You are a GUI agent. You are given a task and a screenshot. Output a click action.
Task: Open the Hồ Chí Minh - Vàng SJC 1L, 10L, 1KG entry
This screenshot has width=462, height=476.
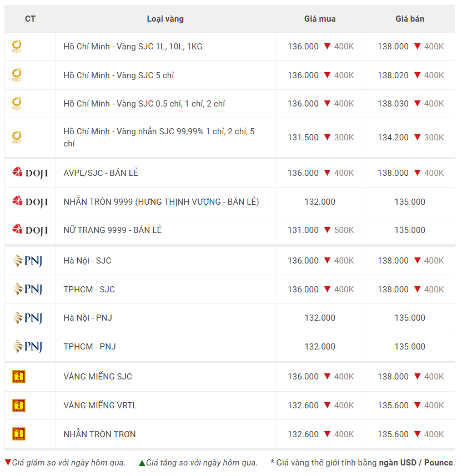[x=133, y=47]
